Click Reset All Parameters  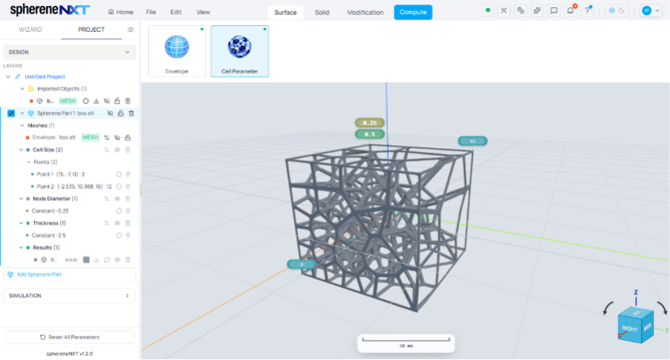[x=70, y=337]
